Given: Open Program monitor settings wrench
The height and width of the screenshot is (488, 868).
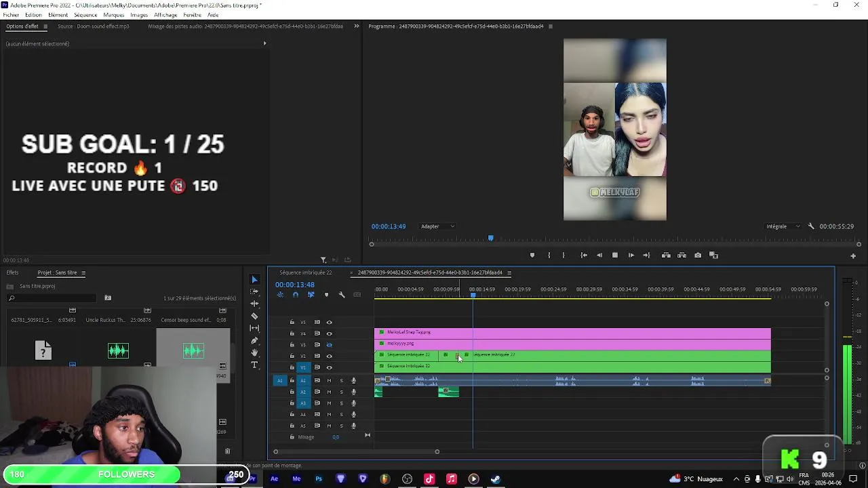Looking at the screenshot, I should (x=811, y=226).
